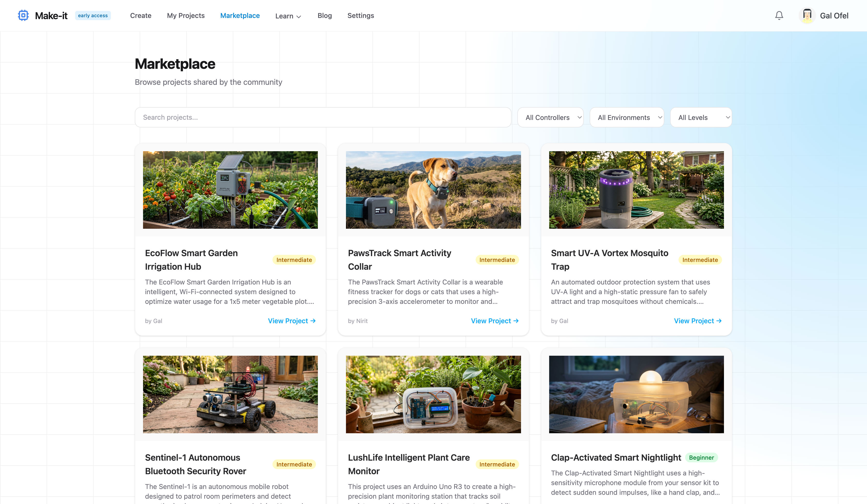Click the Intermediate badge on the EcoFlow card
The width and height of the screenshot is (867, 504).
tap(294, 260)
